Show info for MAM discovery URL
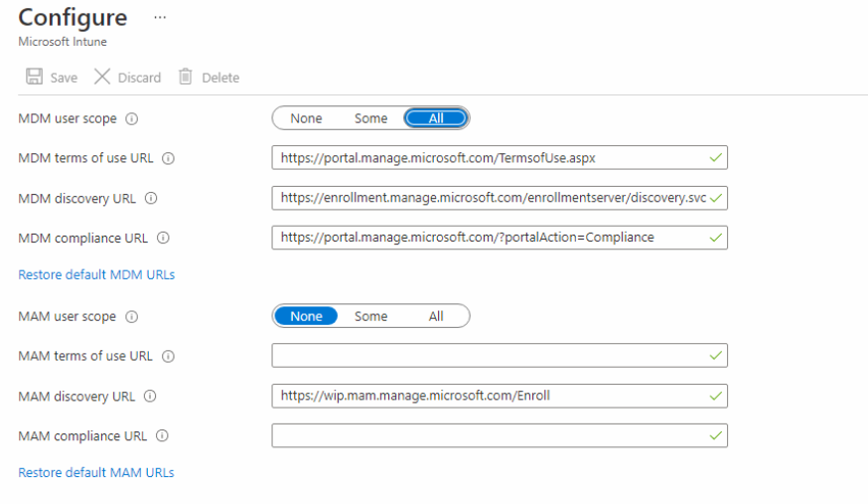 (x=150, y=396)
